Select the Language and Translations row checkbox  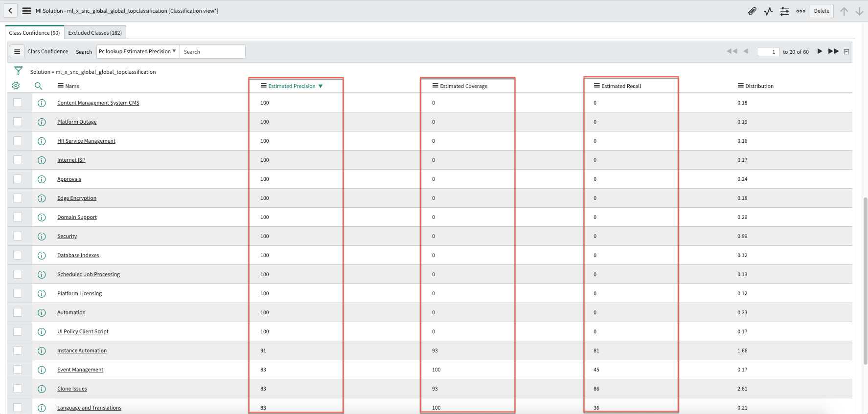point(18,408)
